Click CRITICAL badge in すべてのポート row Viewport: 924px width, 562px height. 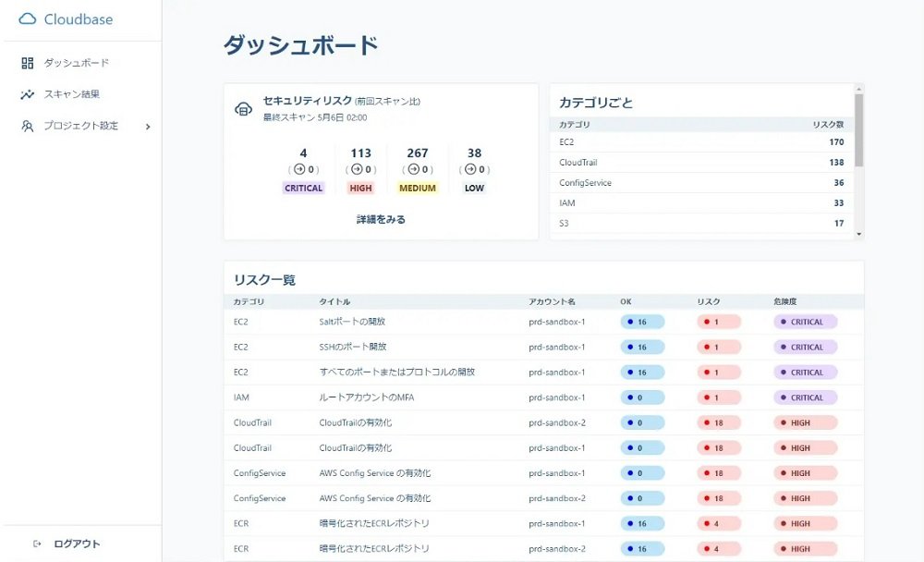tap(806, 373)
